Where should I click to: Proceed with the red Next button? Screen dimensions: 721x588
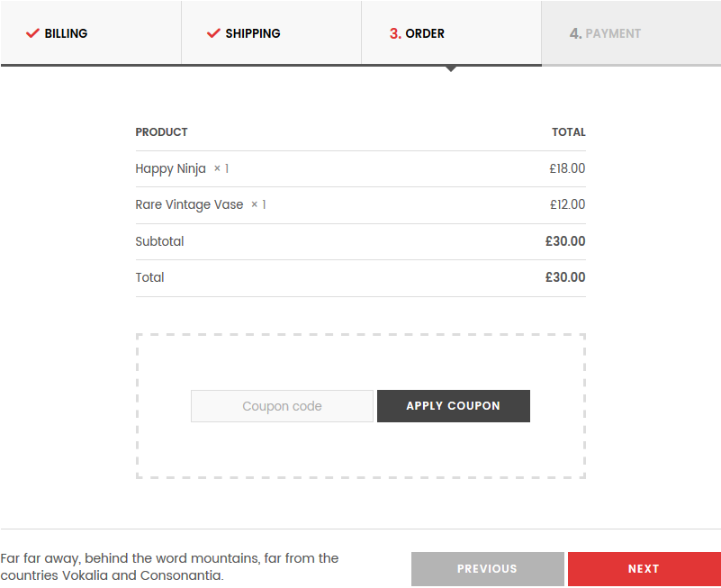[x=644, y=569]
